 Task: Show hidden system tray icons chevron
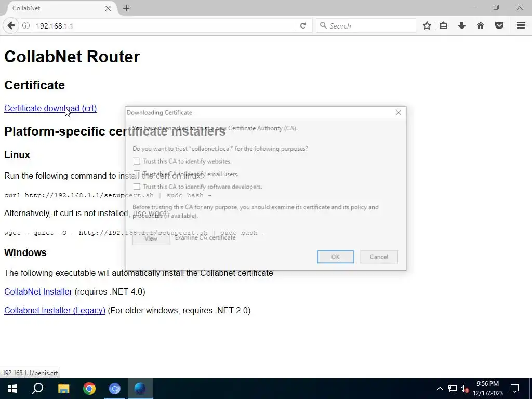pos(440,389)
